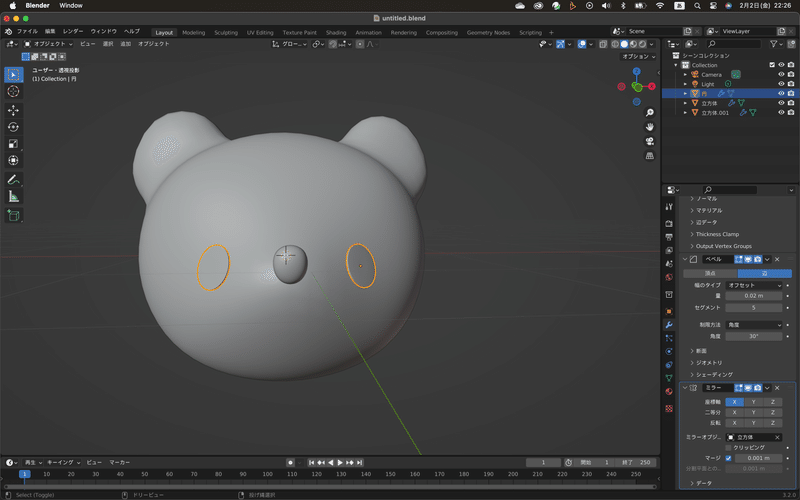Hide Light in viewport via eye icon
This screenshot has height=500, width=800.
point(781,84)
